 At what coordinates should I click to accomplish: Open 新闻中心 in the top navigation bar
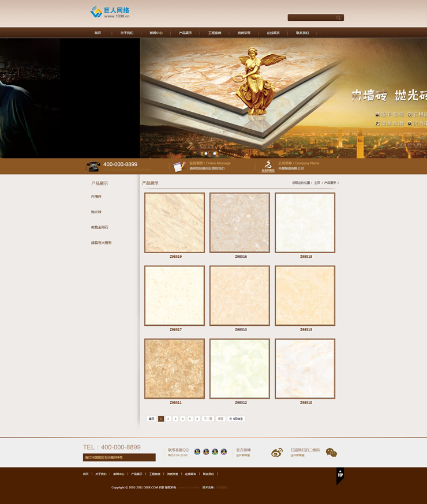(x=156, y=33)
